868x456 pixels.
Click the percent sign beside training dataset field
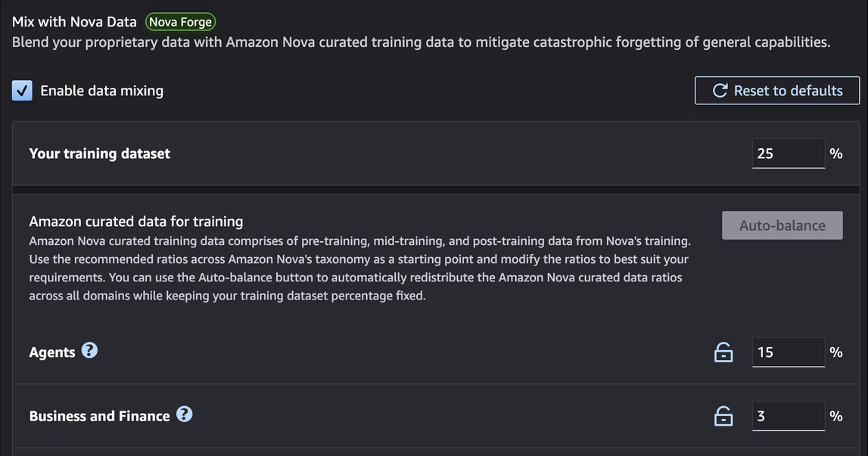835,154
